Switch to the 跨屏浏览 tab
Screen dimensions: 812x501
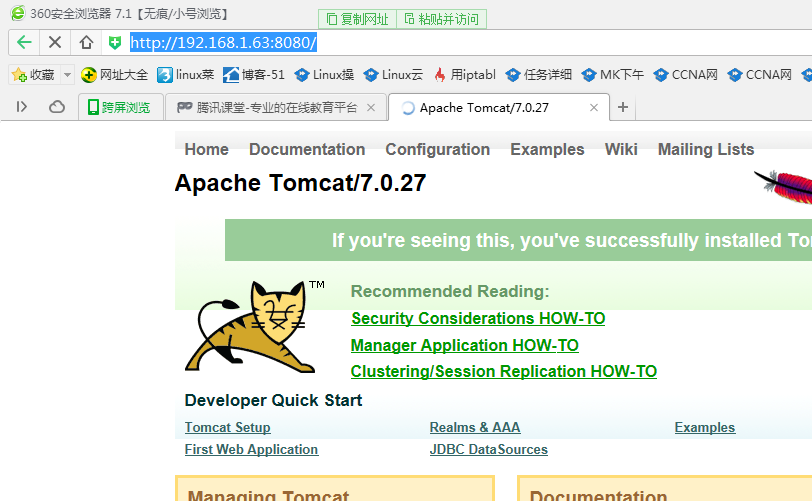click(x=121, y=107)
